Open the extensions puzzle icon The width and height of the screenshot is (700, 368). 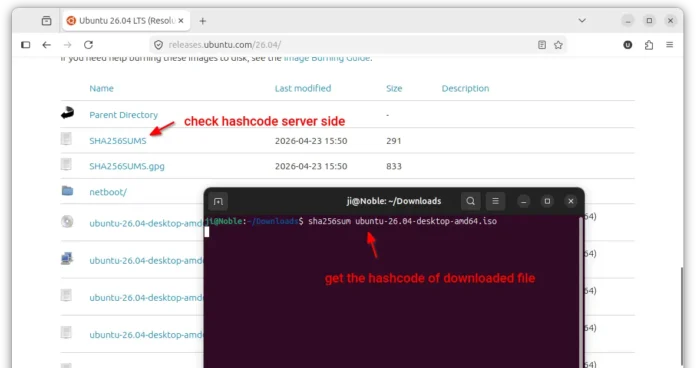tap(649, 45)
